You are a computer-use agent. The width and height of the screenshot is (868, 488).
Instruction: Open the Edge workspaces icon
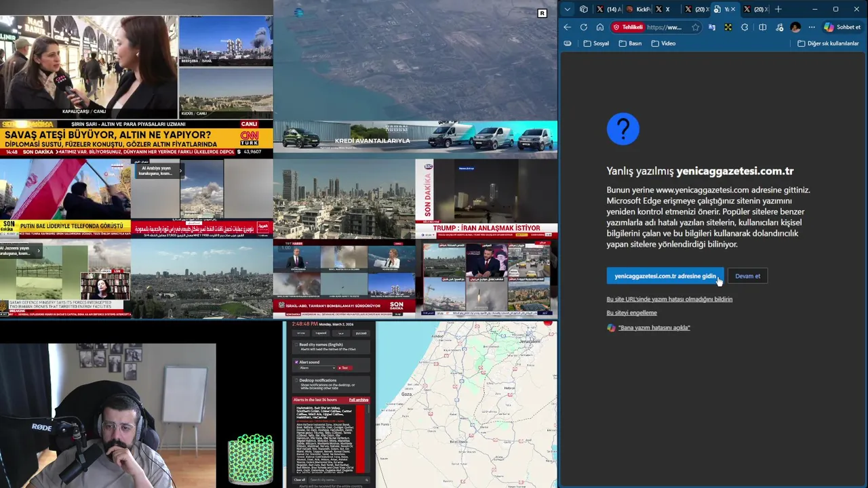pos(584,9)
